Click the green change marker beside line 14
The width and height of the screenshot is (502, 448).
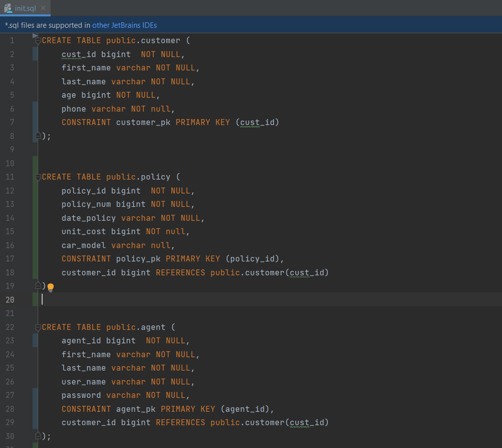[35, 218]
